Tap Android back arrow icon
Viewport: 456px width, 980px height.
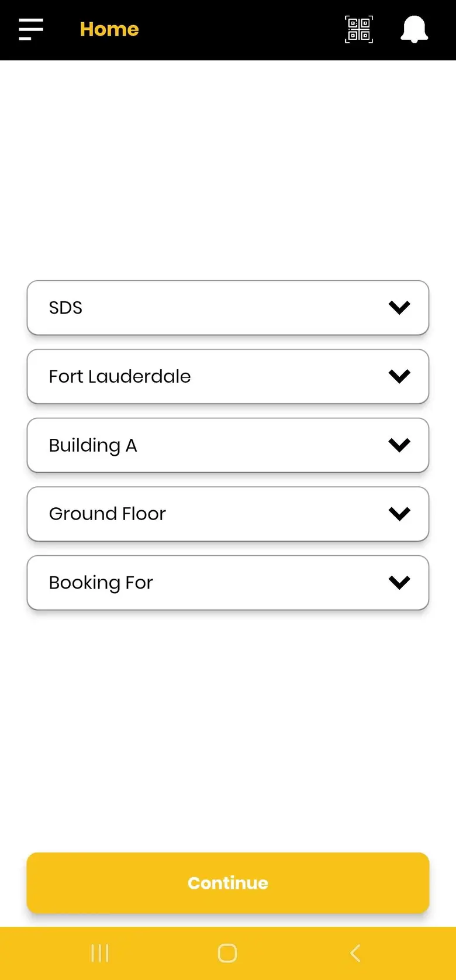[355, 953]
